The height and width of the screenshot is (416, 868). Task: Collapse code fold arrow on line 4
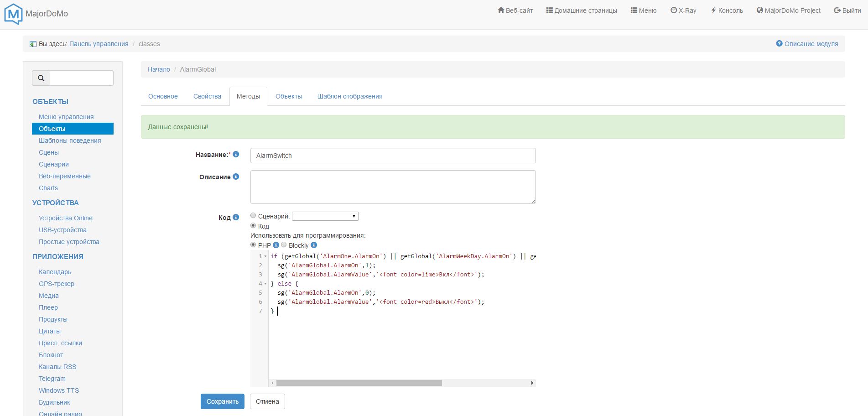[x=265, y=284]
